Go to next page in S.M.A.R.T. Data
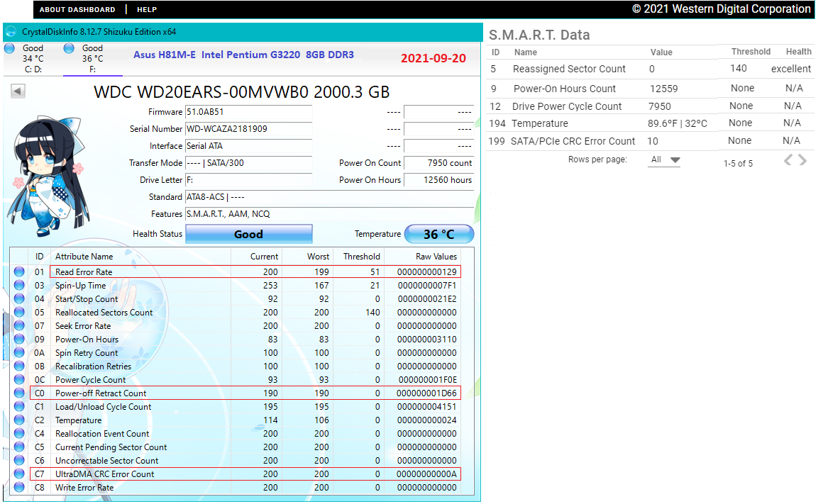The height and width of the screenshot is (504, 823). pyautogui.click(x=802, y=160)
